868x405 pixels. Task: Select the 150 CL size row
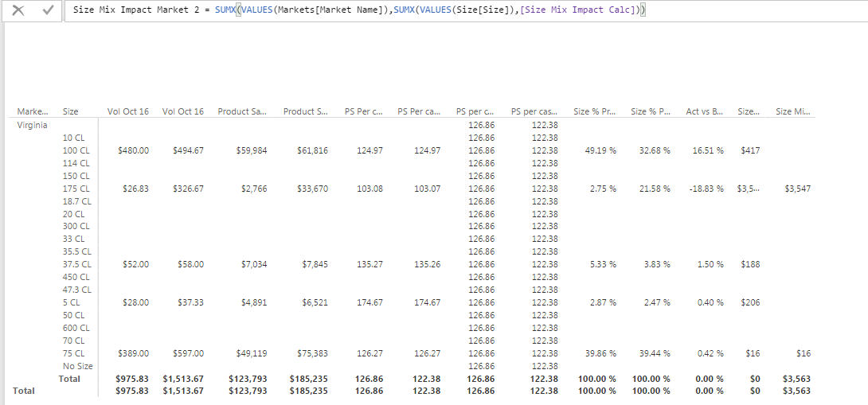76,176
